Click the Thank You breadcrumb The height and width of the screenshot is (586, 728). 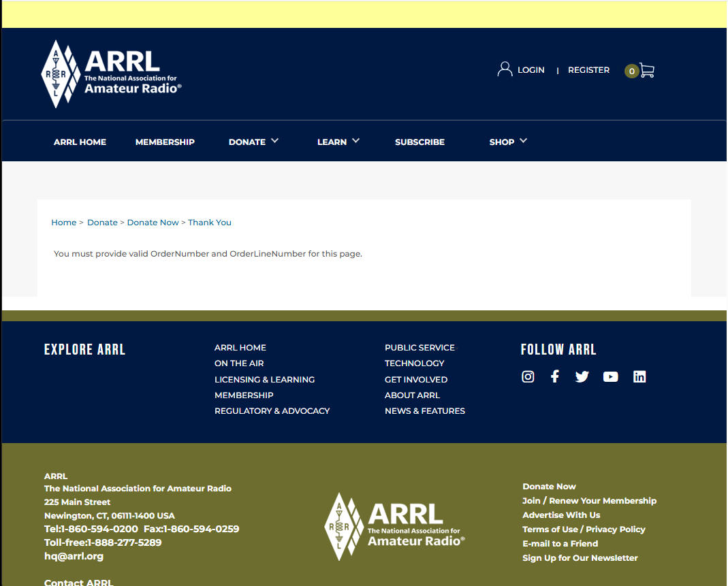point(209,223)
